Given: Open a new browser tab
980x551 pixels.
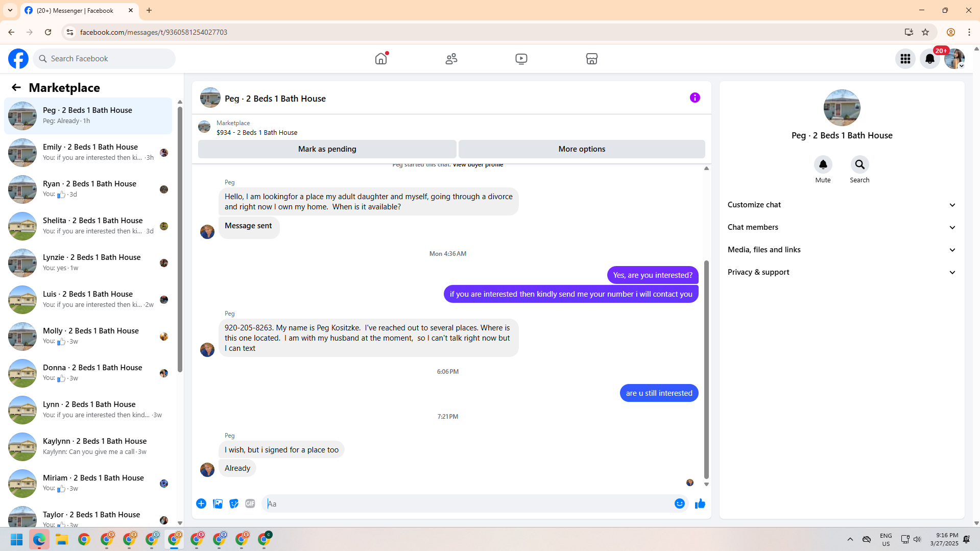Looking at the screenshot, I should [149, 10].
